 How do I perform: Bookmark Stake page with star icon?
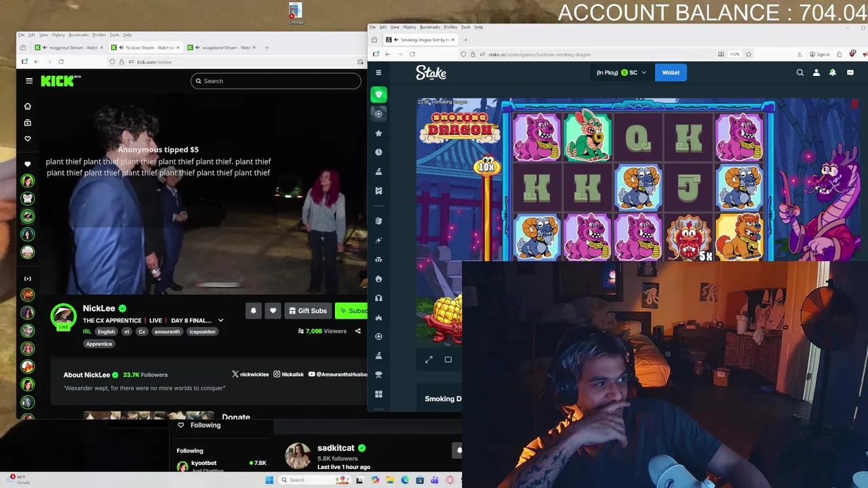coord(749,54)
